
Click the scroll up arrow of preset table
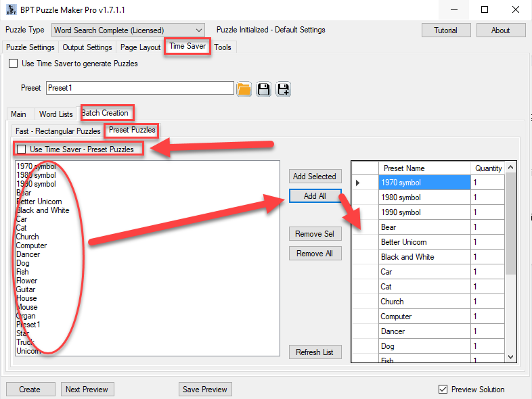click(511, 166)
